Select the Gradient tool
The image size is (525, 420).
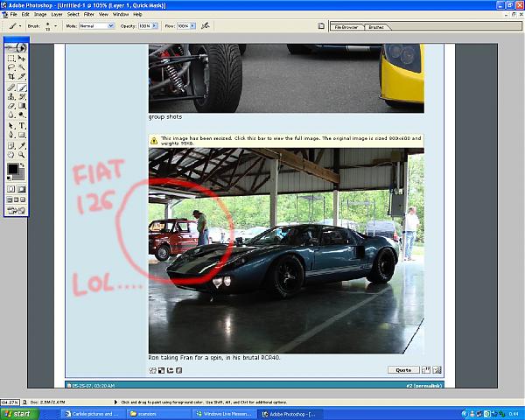(x=22, y=106)
